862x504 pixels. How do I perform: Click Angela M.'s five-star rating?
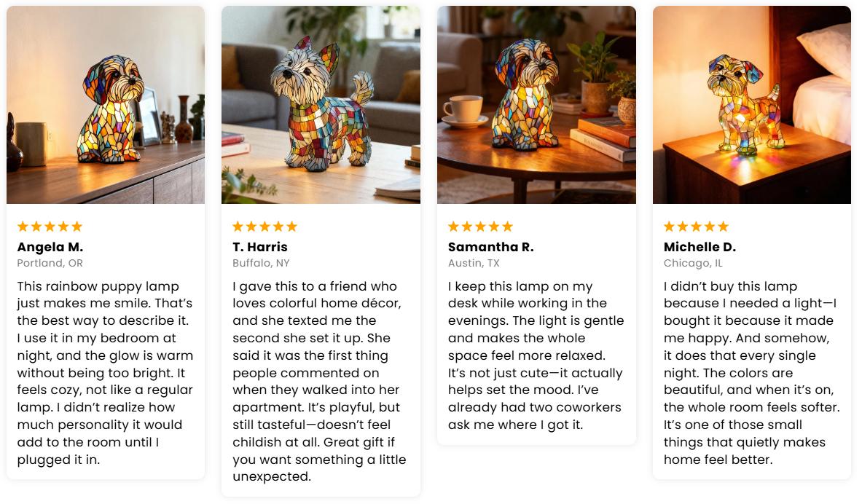tap(50, 227)
